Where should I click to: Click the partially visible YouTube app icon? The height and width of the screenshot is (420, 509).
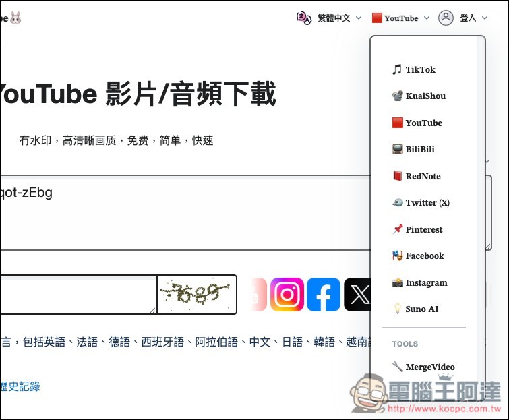point(259,295)
